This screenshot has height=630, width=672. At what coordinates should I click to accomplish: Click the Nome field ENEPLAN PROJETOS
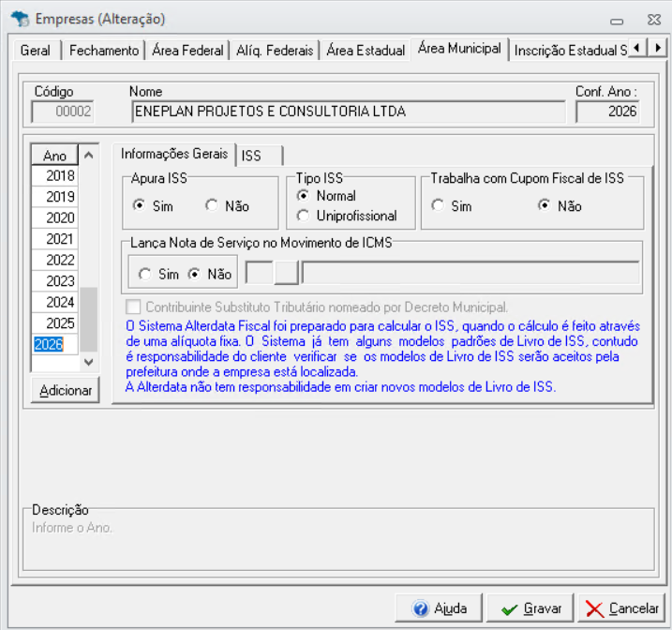point(349,112)
